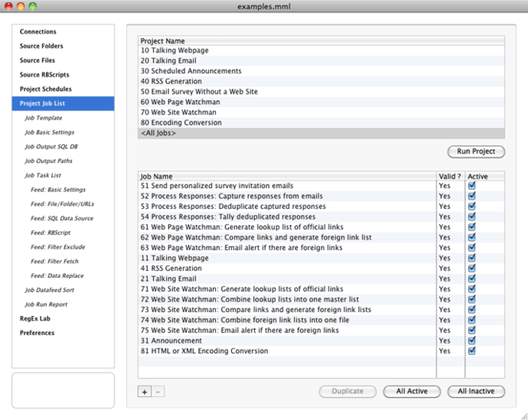Open Job Datafeed Sort sidebar item
The height and width of the screenshot is (420, 528).
(x=63, y=290)
